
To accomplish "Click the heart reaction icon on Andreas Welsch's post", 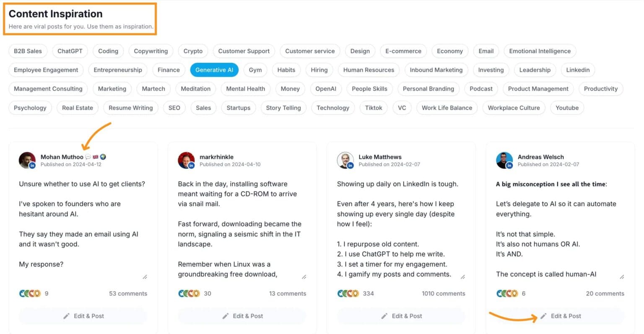I will pos(509,293).
